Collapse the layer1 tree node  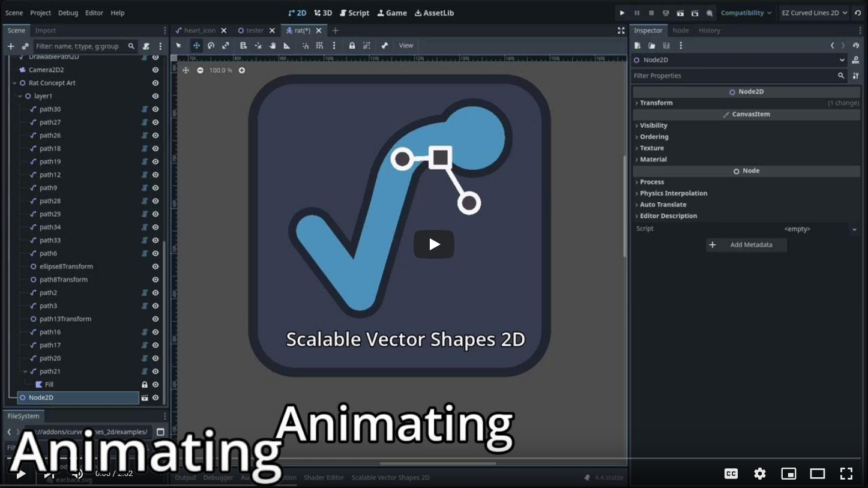click(20, 96)
